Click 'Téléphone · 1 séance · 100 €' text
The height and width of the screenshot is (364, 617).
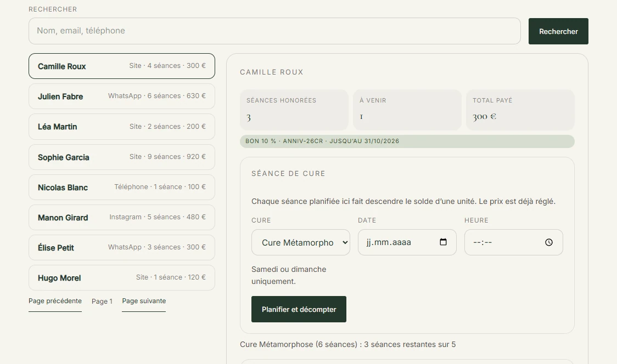tap(160, 187)
